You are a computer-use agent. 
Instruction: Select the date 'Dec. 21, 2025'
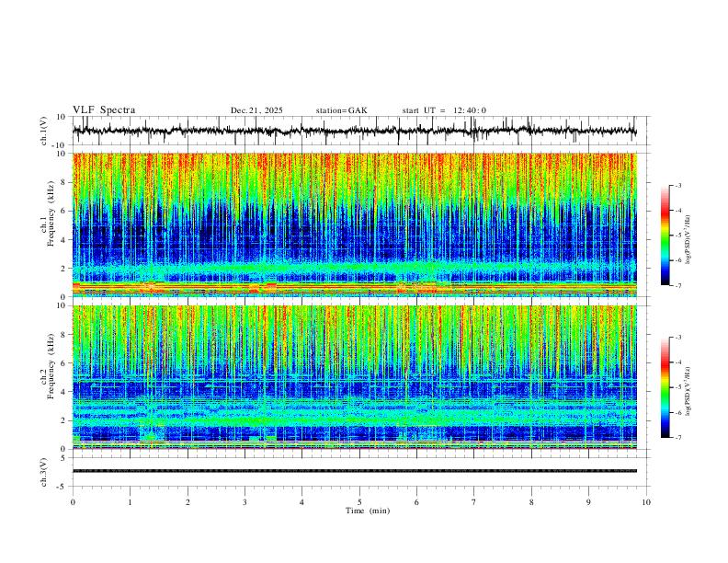click(x=256, y=110)
